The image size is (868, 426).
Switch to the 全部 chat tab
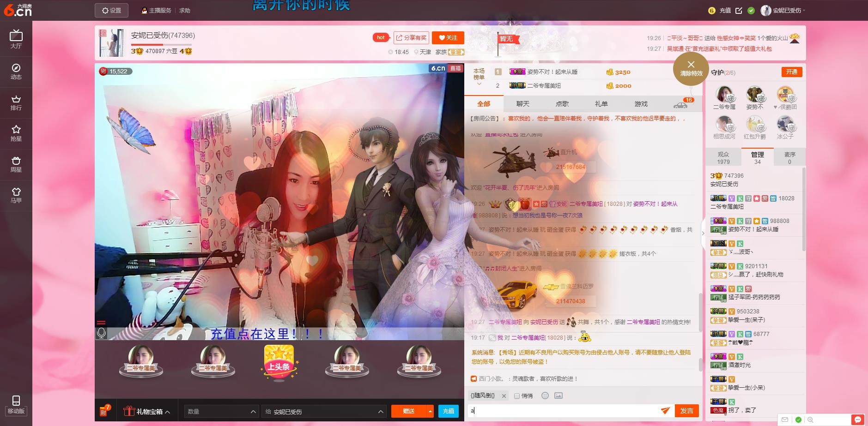(x=484, y=104)
